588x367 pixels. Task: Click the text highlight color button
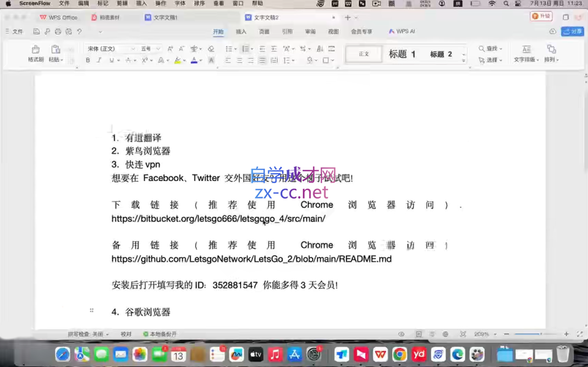click(177, 60)
